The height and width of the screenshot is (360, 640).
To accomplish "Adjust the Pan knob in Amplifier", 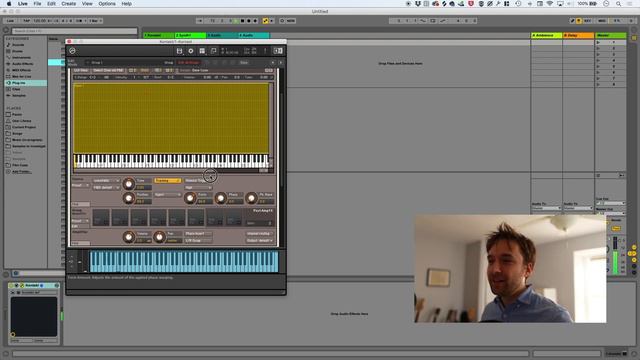I will click(159, 237).
